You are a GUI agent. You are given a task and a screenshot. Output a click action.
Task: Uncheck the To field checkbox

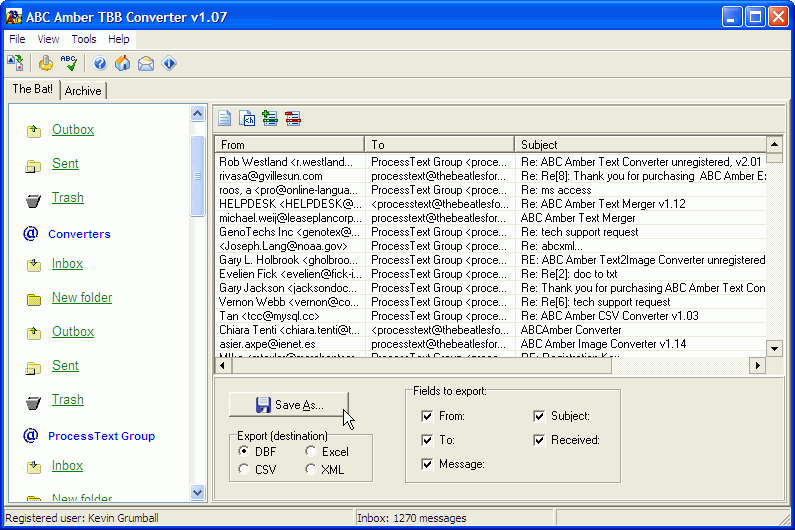click(427, 440)
